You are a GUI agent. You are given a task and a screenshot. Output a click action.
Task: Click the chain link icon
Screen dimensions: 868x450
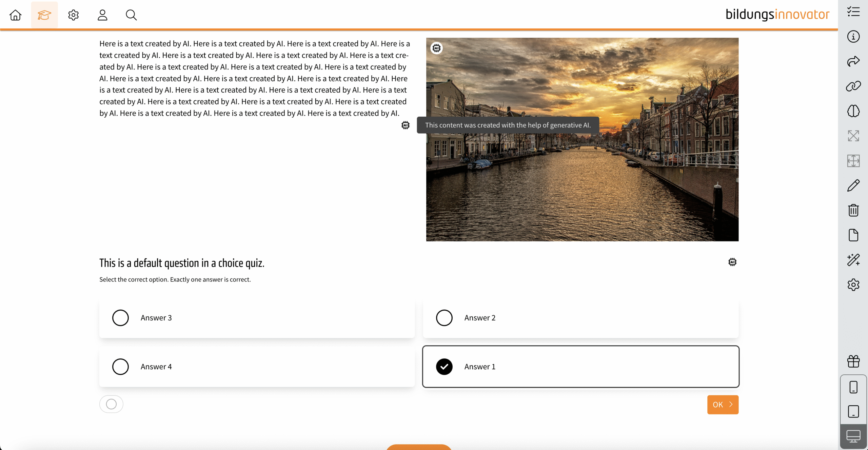[x=853, y=86]
